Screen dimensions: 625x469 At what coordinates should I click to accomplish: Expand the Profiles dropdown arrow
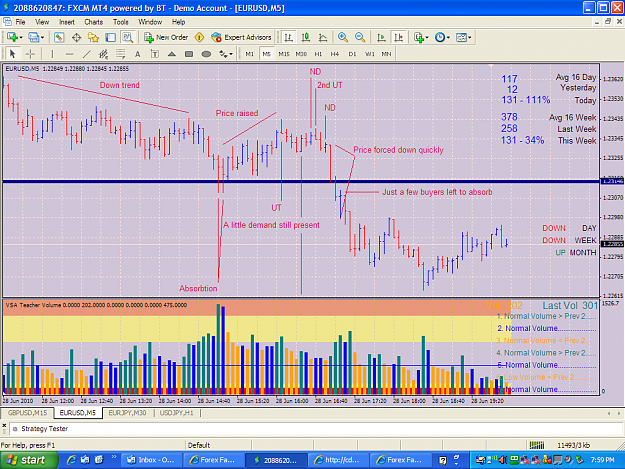[x=42, y=37]
